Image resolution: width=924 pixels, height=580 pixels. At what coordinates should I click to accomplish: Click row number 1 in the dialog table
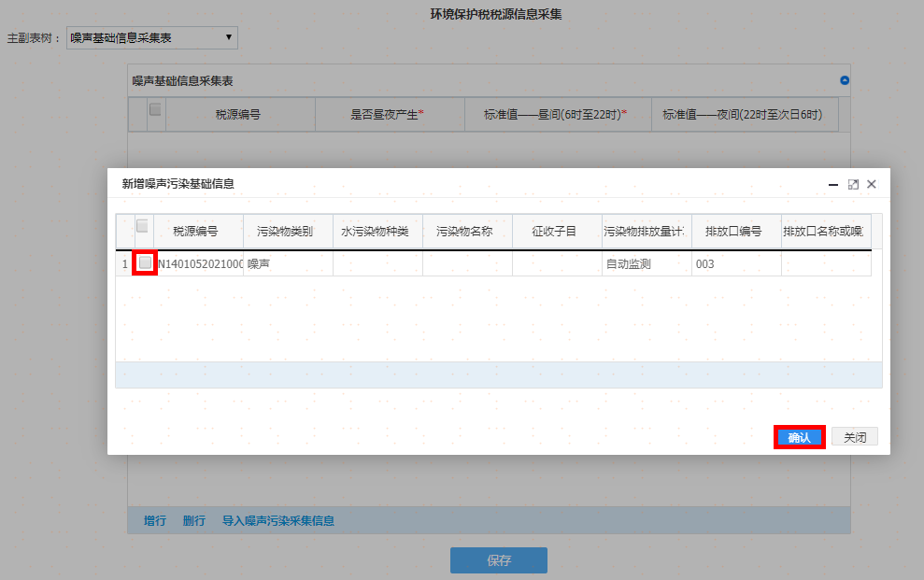pos(125,263)
